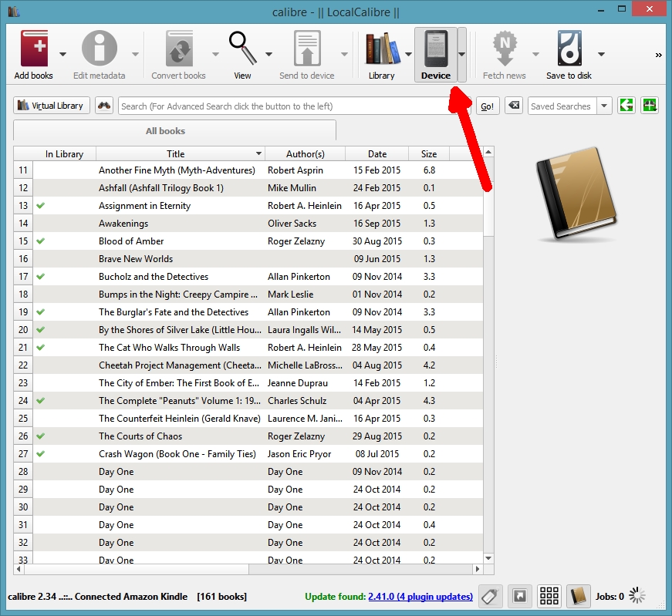Toggle the Cover Grid icon
The image size is (672, 616).
549,596
